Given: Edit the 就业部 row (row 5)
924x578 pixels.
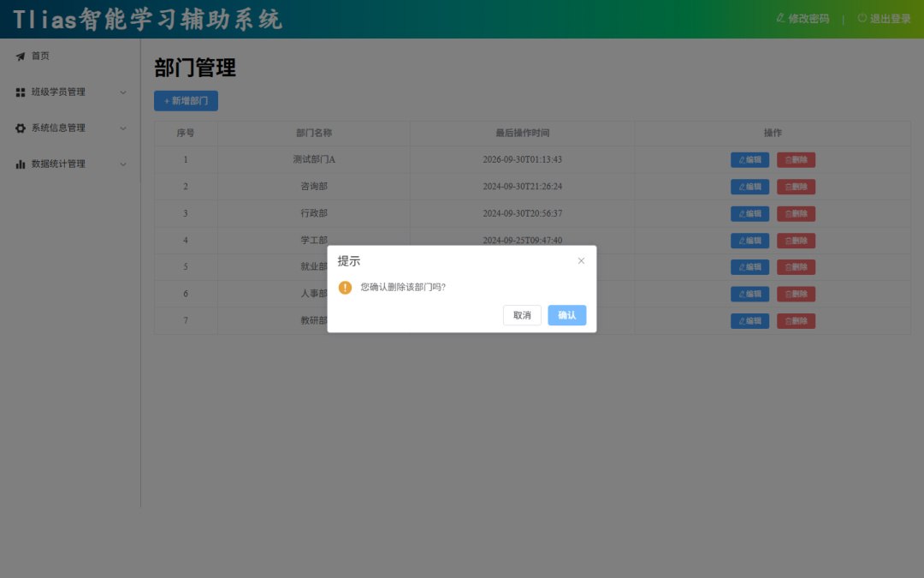Looking at the screenshot, I should (749, 267).
